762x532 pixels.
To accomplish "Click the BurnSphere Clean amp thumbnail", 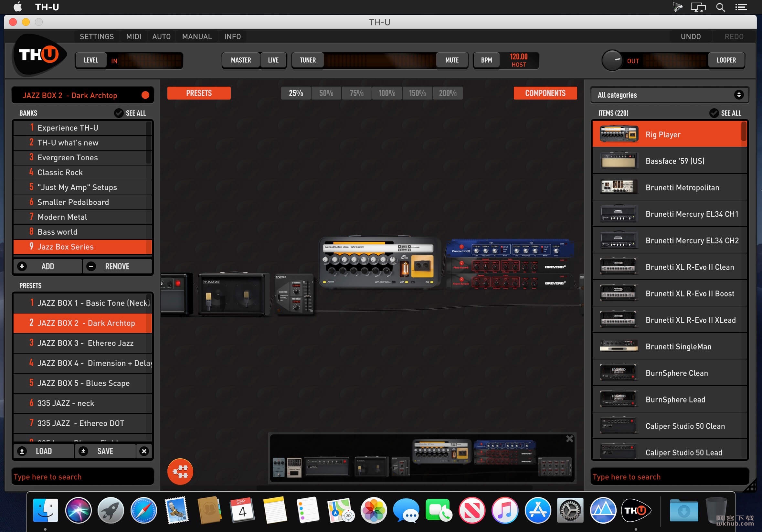I will click(x=618, y=373).
